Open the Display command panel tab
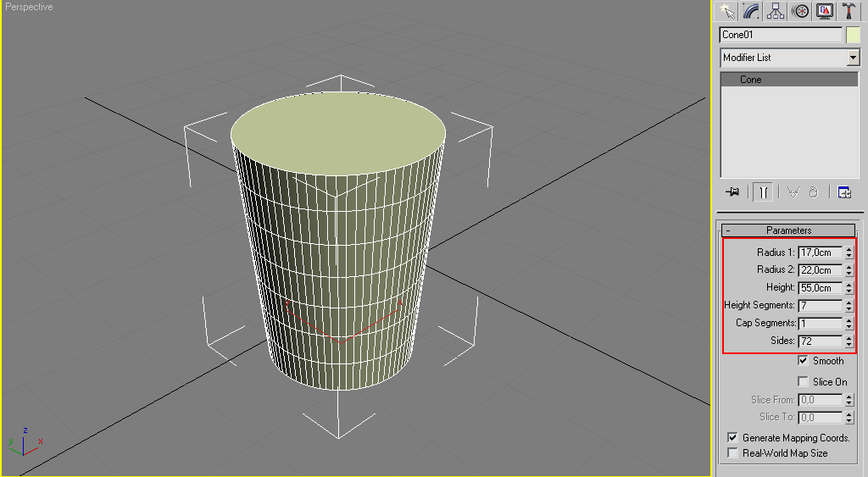 (824, 11)
